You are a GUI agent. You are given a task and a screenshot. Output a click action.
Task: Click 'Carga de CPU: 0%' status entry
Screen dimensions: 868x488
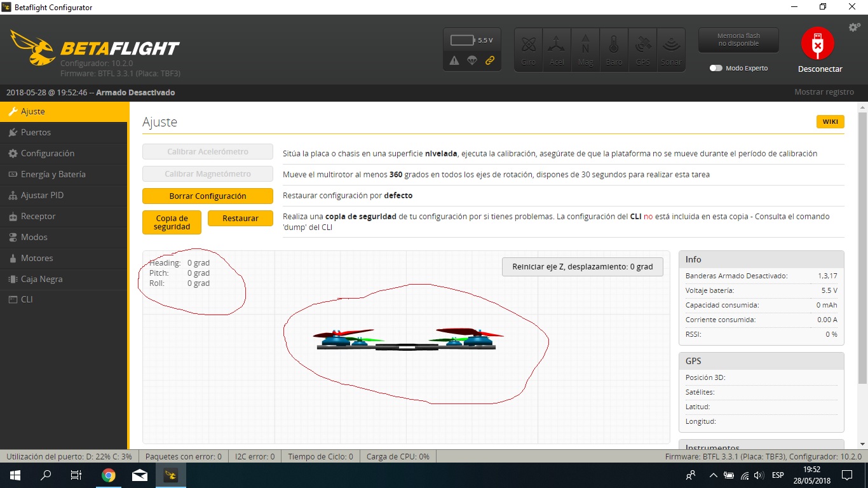(x=398, y=456)
